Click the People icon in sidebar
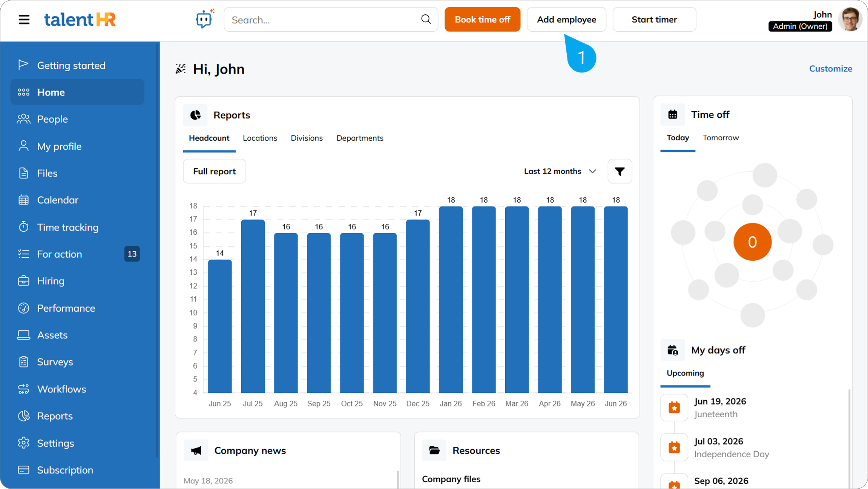Screen dimensions: 868x489 [23, 119]
